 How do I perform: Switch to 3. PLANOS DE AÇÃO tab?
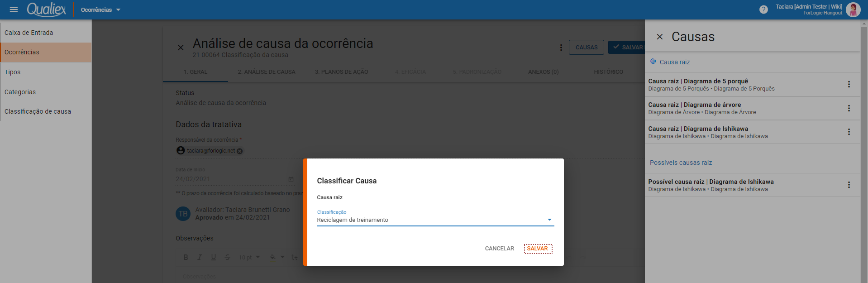(x=342, y=72)
